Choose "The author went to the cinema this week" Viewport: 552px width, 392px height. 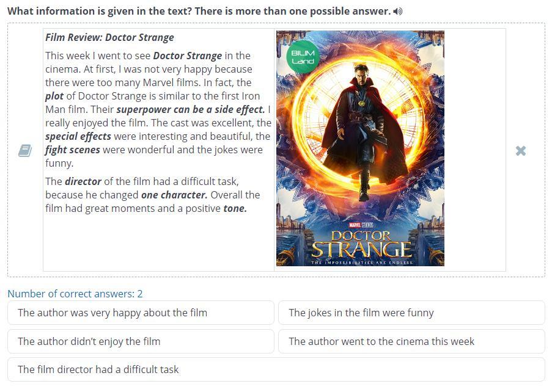[411, 341]
